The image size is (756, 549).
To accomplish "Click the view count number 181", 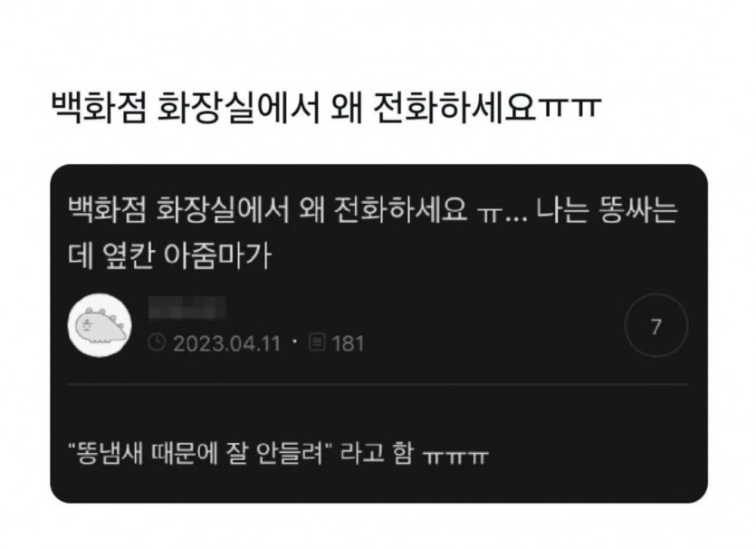I will pos(348,343).
